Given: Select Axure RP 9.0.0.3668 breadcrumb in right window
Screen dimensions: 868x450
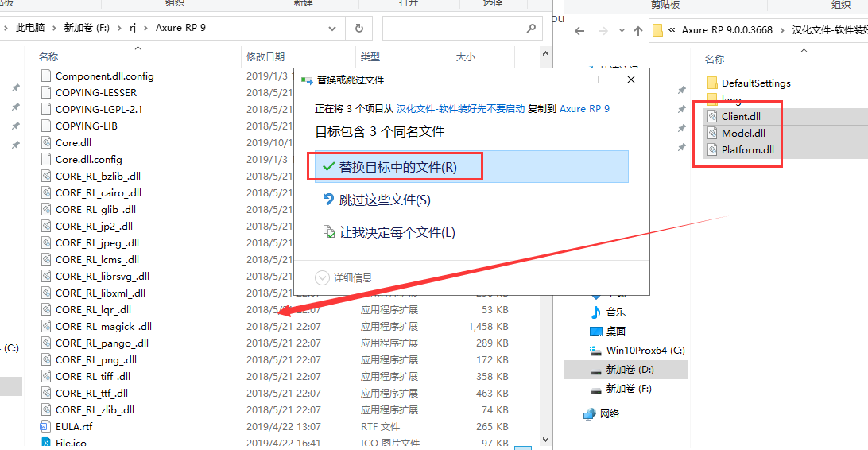Looking at the screenshot, I should [x=727, y=30].
